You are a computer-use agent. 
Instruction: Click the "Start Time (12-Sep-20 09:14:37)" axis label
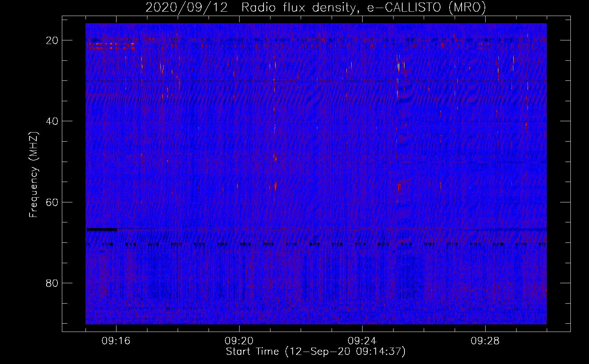point(316,352)
